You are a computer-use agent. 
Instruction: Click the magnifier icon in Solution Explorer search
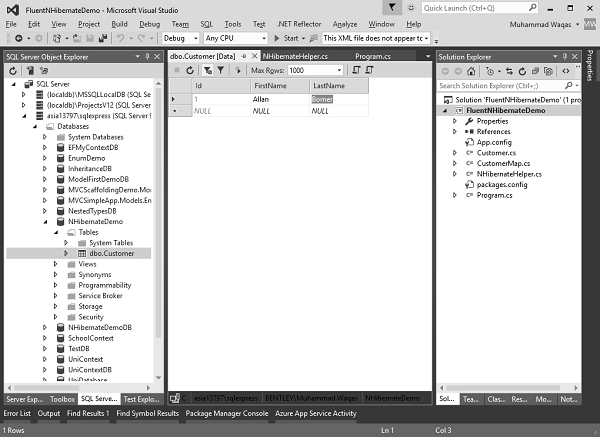pyautogui.click(x=569, y=86)
